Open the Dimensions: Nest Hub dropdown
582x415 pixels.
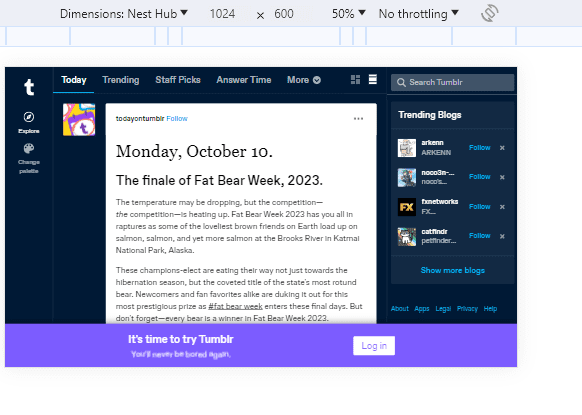(x=124, y=14)
